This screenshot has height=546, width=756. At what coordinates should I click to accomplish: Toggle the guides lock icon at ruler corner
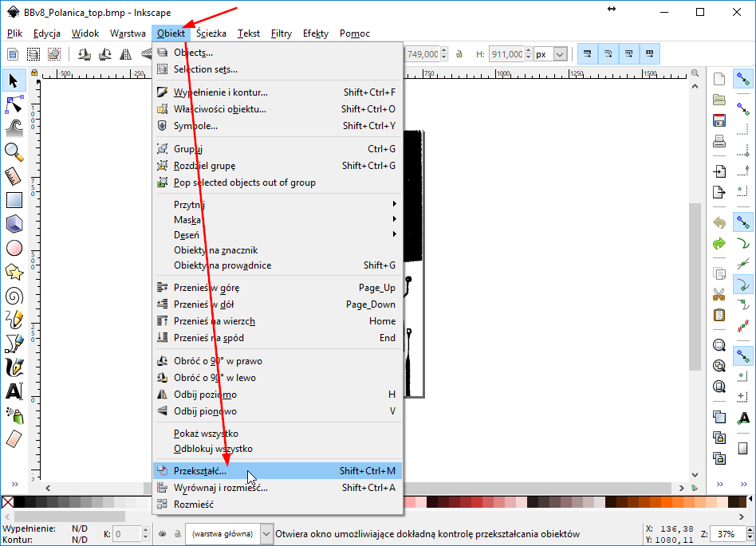pos(34,73)
